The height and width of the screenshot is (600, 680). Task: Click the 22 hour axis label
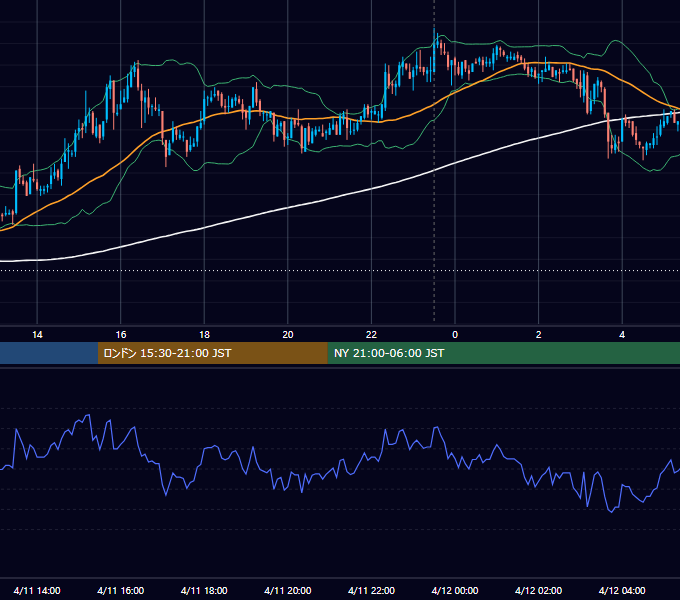[x=371, y=335]
